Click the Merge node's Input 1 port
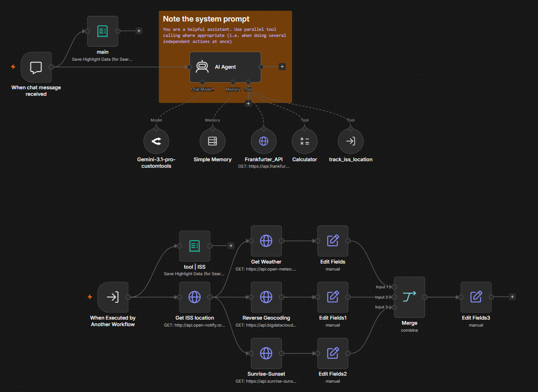Screen dimensions: 538x392 pyautogui.click(x=394, y=287)
